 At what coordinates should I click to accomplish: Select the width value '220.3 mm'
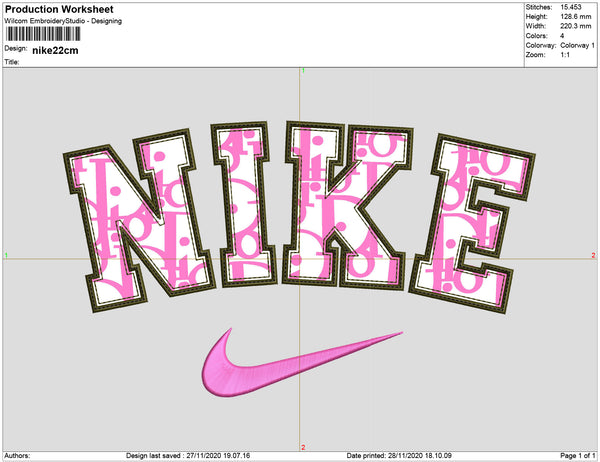click(576, 26)
